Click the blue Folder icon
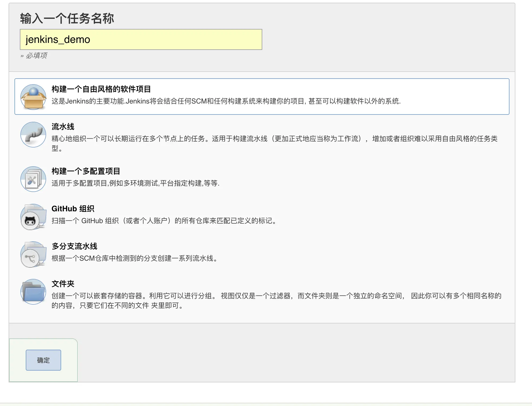 [x=33, y=291]
